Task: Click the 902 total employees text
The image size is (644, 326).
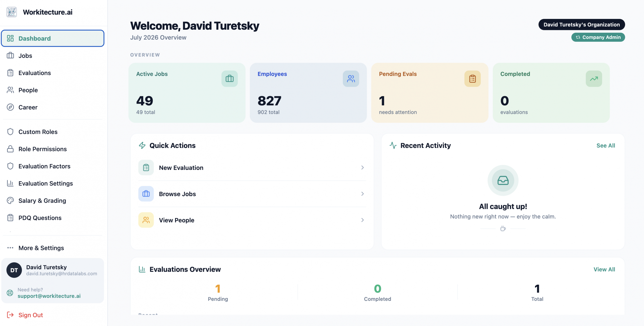Action: point(268,112)
